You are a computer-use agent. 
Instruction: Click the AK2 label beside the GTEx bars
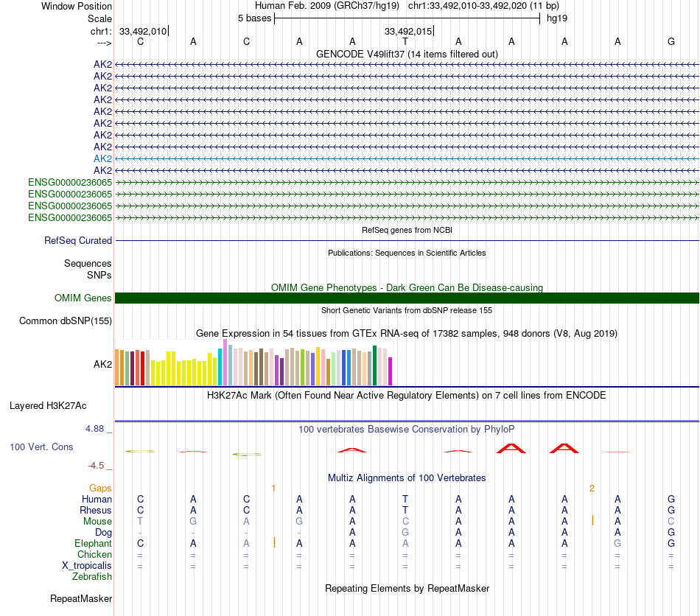102,364
